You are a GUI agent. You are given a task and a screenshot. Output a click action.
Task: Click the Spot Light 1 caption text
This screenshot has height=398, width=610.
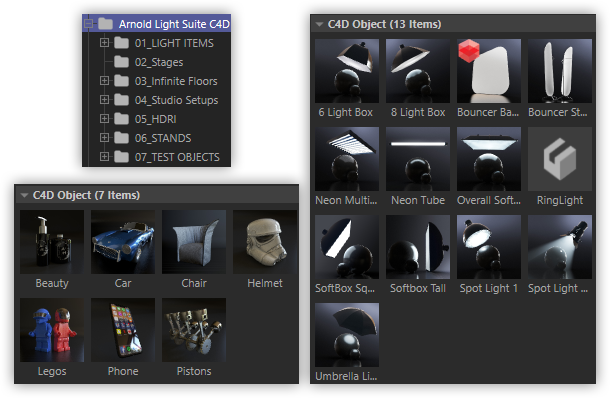point(489,288)
